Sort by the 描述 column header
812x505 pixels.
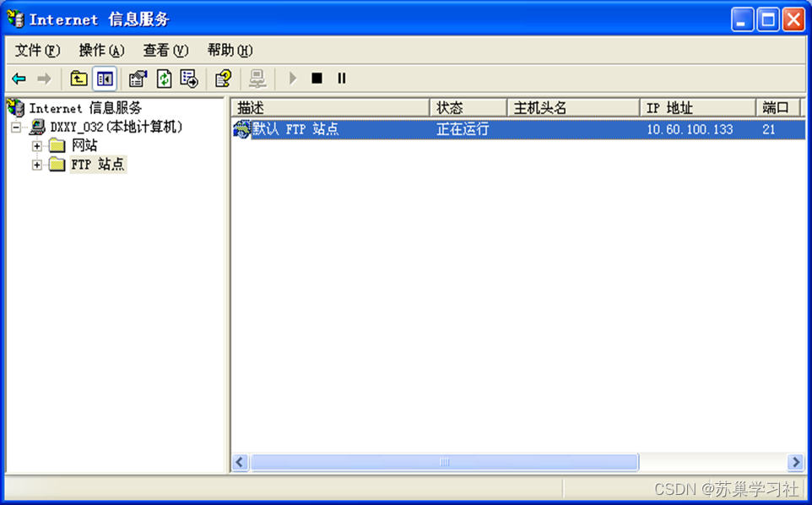click(x=330, y=108)
